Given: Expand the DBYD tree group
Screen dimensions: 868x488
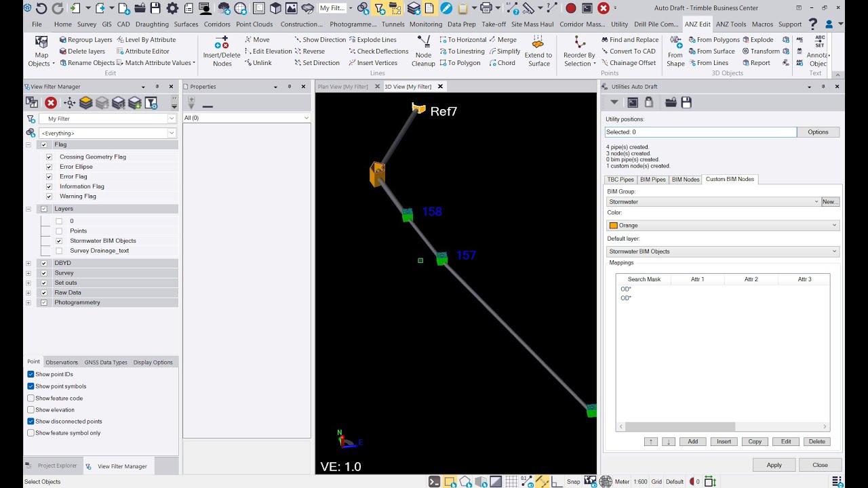Looking at the screenshot, I should [x=28, y=263].
